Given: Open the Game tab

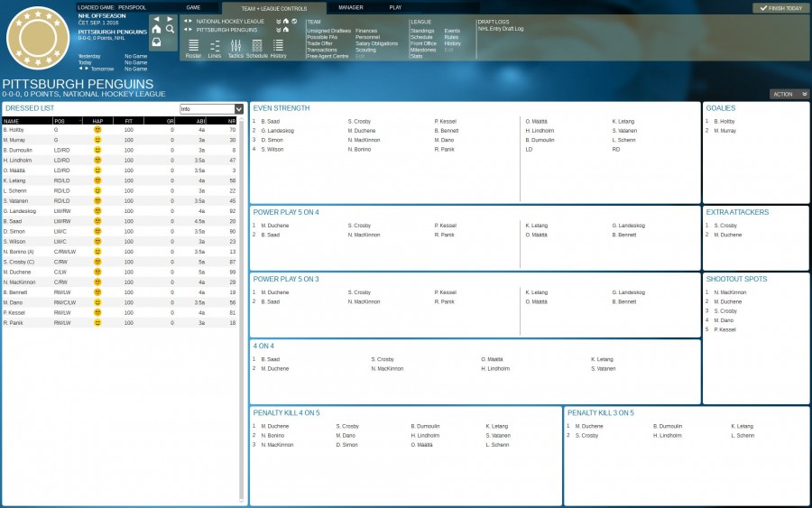Looking at the screenshot, I should [x=193, y=8].
